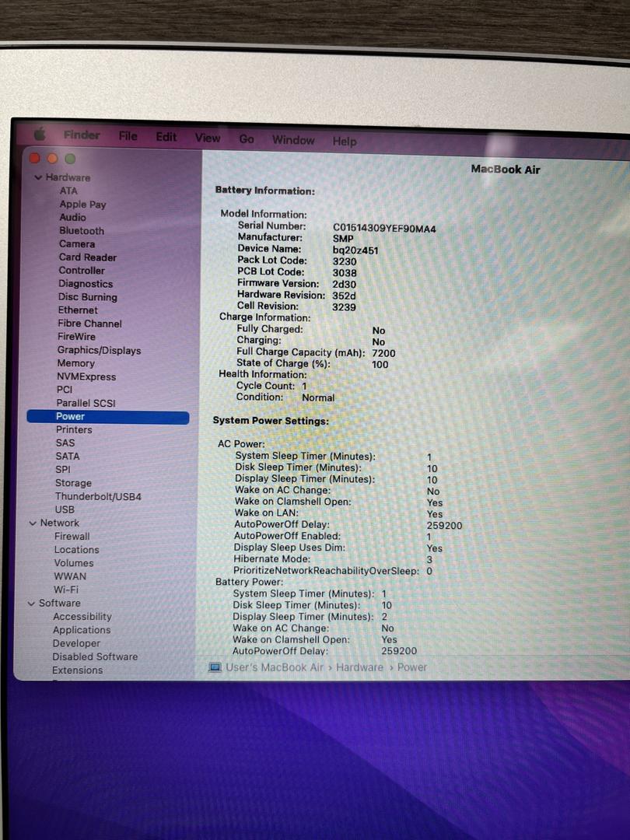Select Applications under Software

(82, 630)
